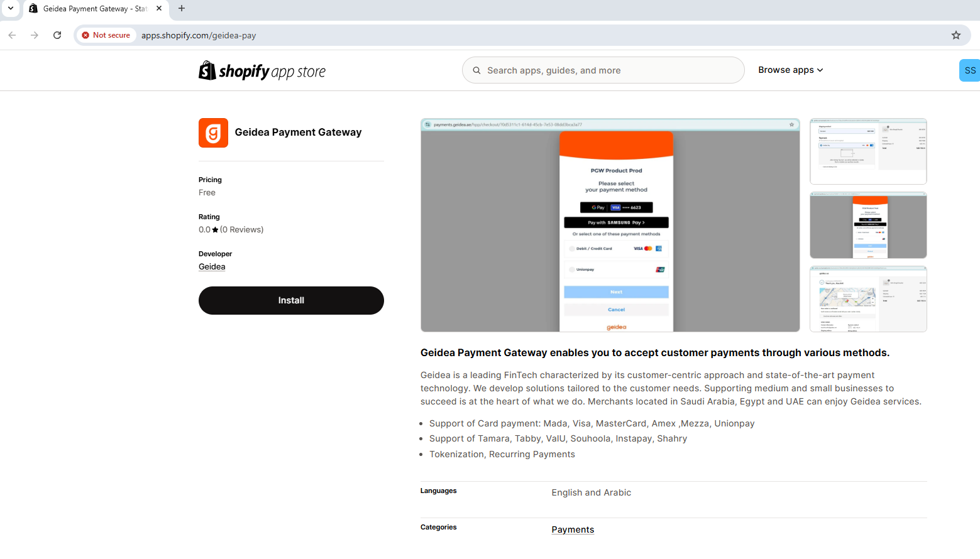Reload the current page
This screenshot has width=980, height=559.
(x=57, y=35)
